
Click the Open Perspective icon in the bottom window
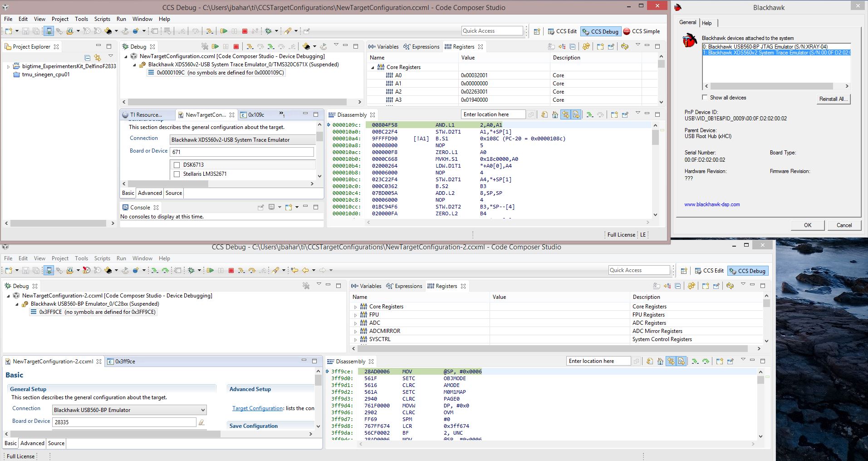(684, 271)
